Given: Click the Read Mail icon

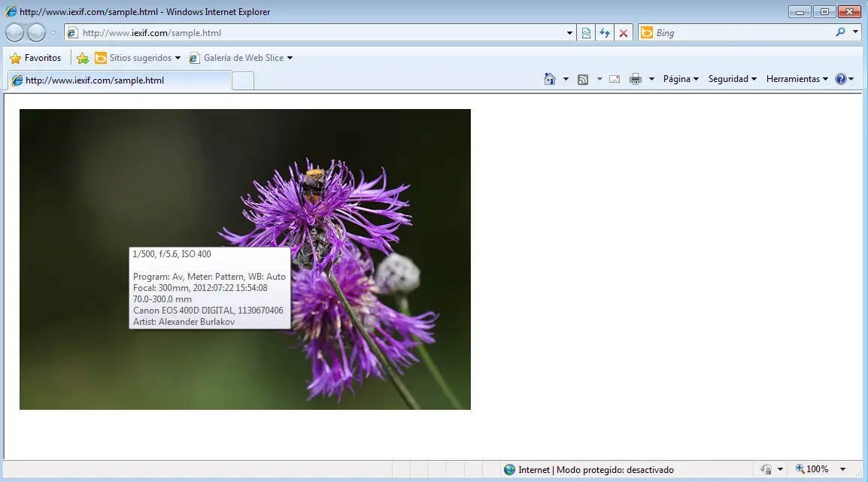Looking at the screenshot, I should (615, 79).
